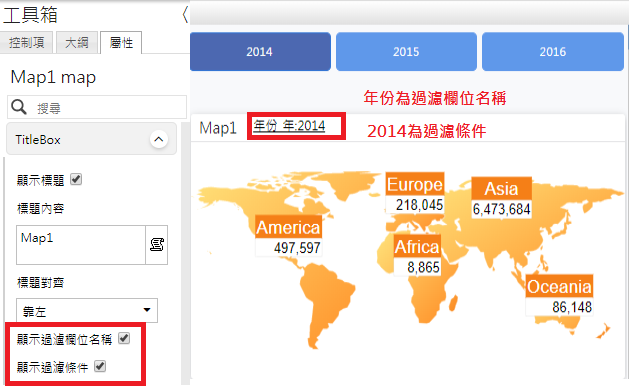The width and height of the screenshot is (629, 387).
Task: Click the 工具箱 panel title
Action: 30,15
